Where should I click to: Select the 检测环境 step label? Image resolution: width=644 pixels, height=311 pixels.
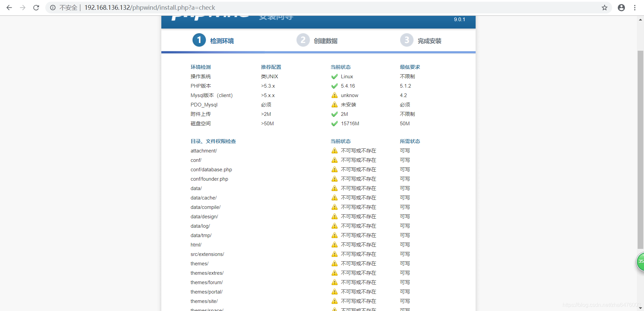click(x=222, y=41)
